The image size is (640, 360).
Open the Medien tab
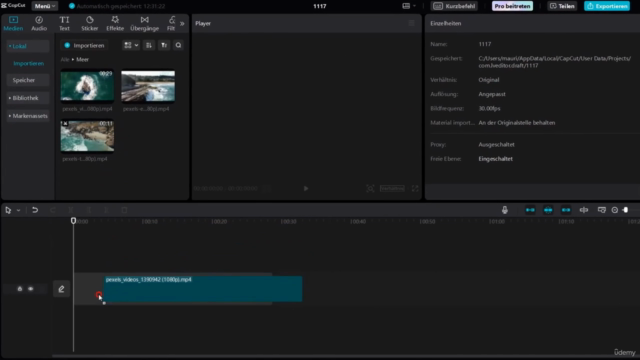(13, 23)
